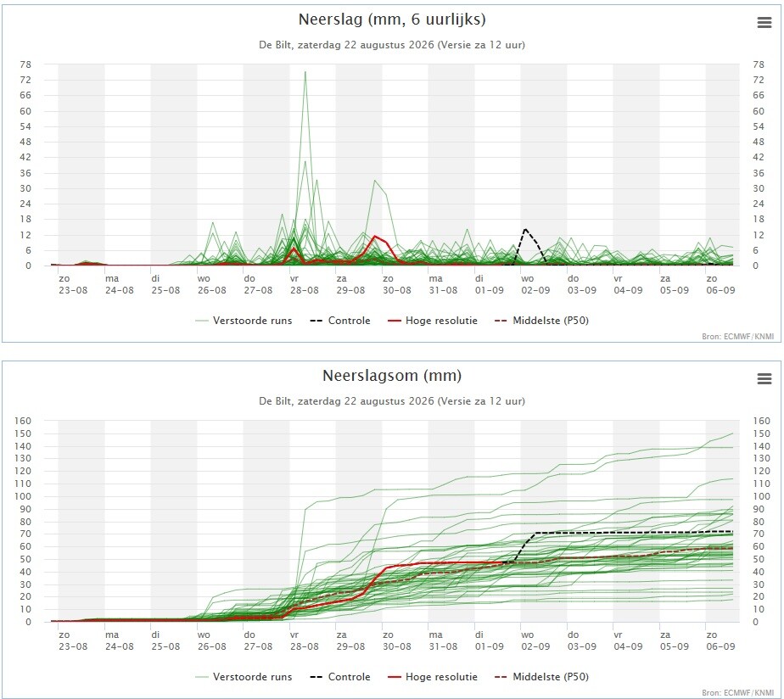Toggle Hoge resolutie series in Neerslagsom chart
Viewport: 784px width, 699px height.
coord(433,676)
